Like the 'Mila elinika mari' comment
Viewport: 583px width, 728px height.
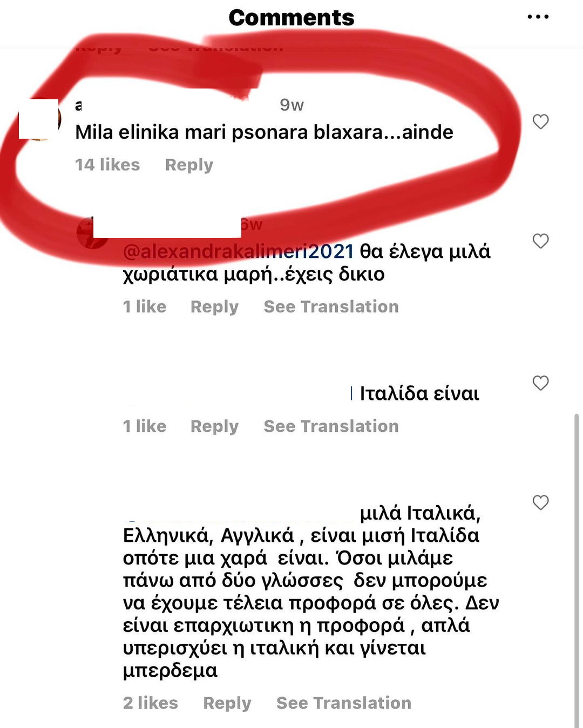540,121
